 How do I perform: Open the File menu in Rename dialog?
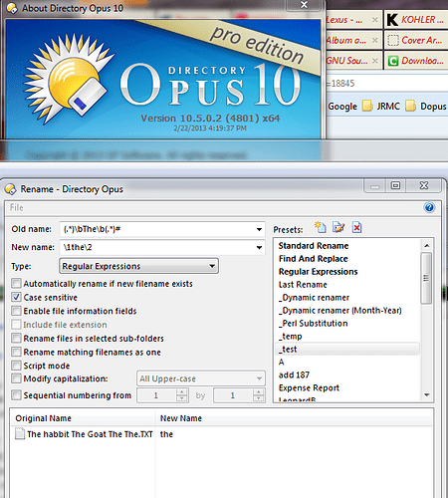[16, 207]
